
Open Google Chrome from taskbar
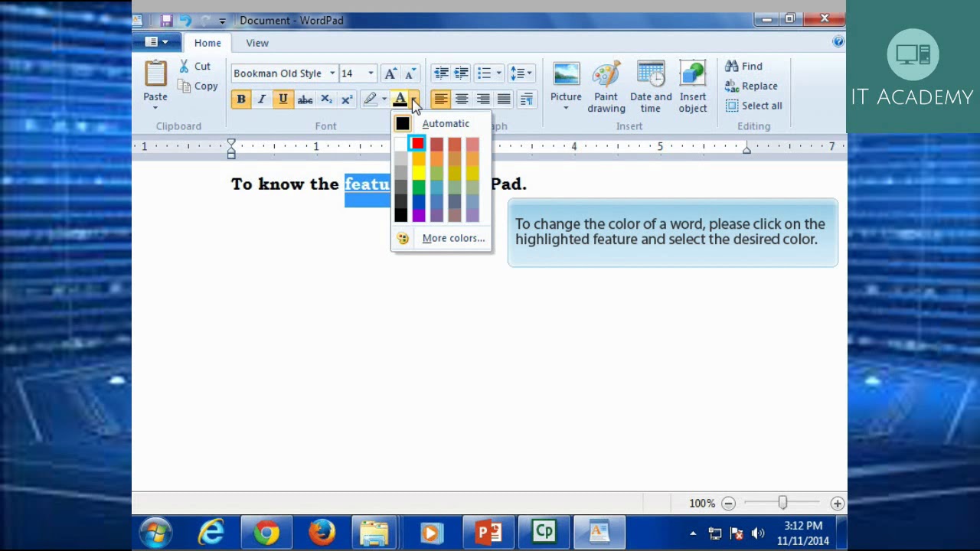[266, 532]
